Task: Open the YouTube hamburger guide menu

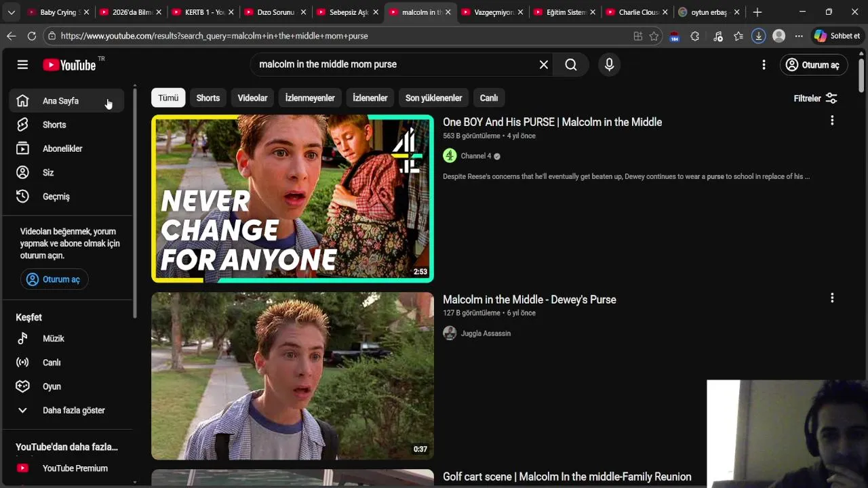Action: point(22,64)
